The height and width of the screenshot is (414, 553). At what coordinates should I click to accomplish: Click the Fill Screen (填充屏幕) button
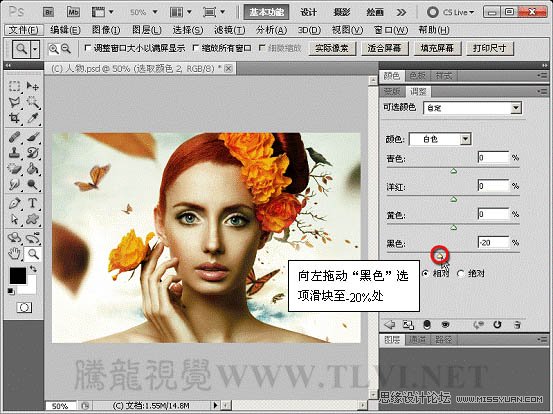tap(437, 48)
